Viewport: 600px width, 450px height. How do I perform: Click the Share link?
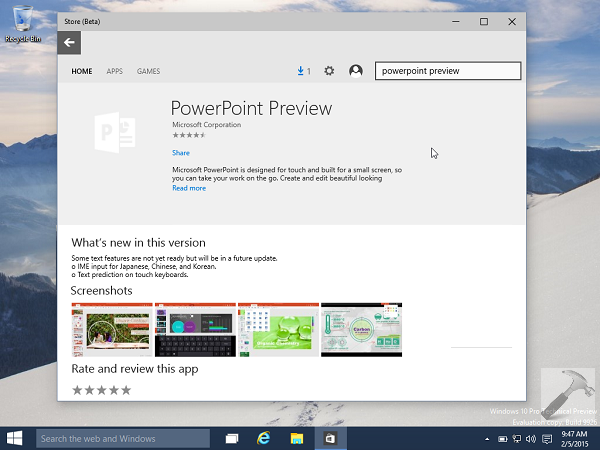coord(180,153)
